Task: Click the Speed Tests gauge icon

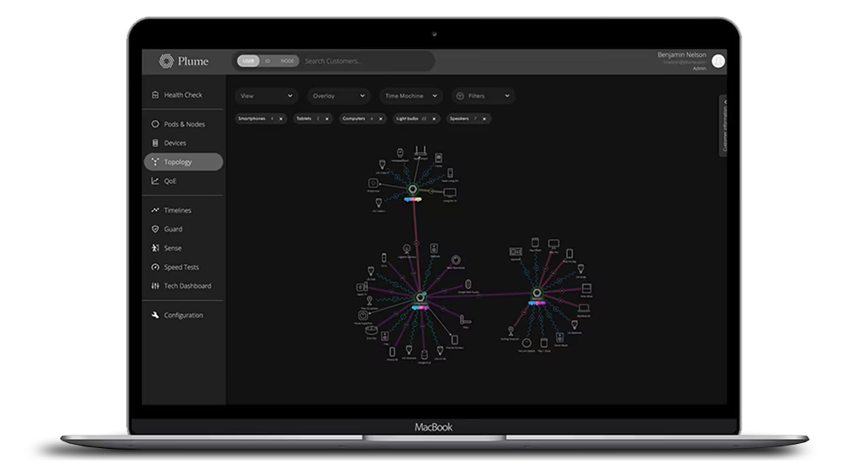Action: coord(155,267)
